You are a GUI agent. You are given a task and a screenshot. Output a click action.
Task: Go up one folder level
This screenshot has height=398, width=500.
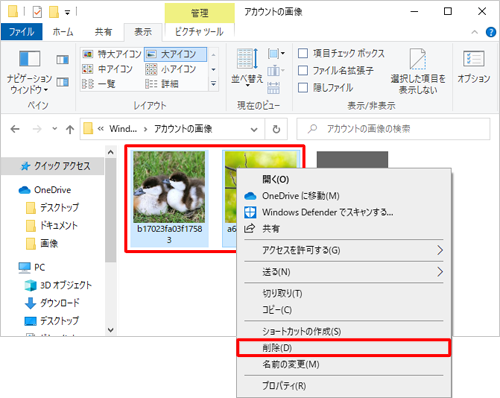(x=70, y=129)
